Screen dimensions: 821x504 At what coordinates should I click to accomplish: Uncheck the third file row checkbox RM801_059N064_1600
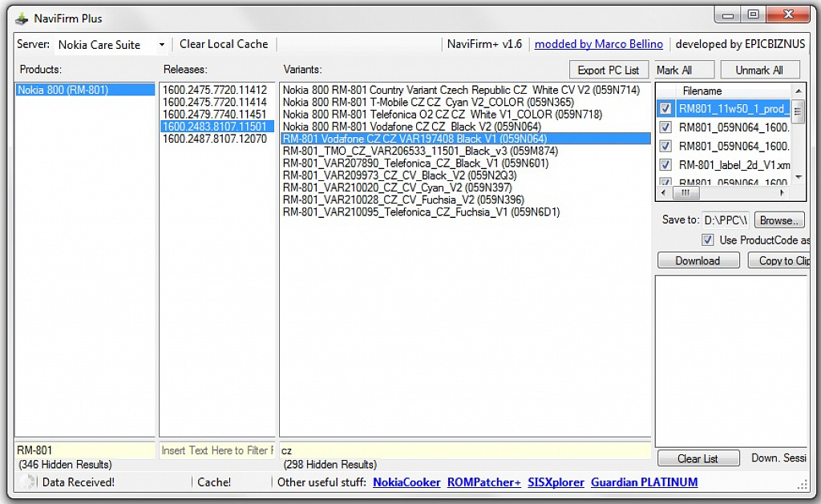click(665, 146)
